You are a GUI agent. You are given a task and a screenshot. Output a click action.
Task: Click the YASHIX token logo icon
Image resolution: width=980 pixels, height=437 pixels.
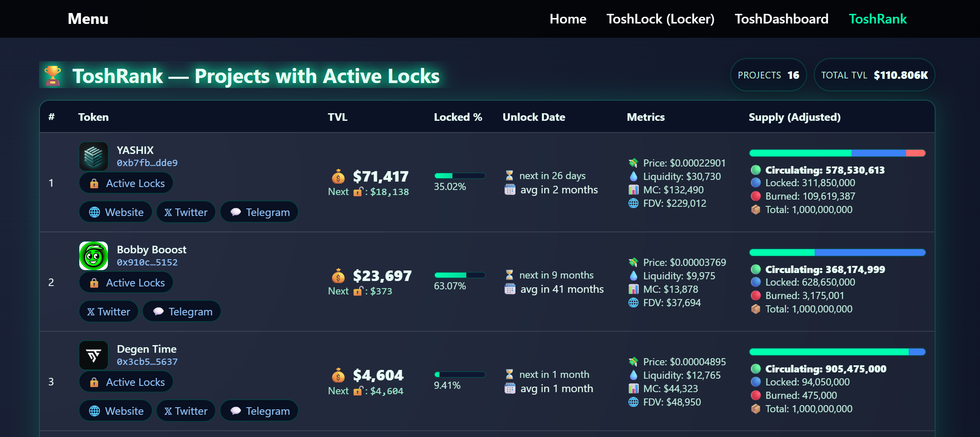click(x=94, y=156)
